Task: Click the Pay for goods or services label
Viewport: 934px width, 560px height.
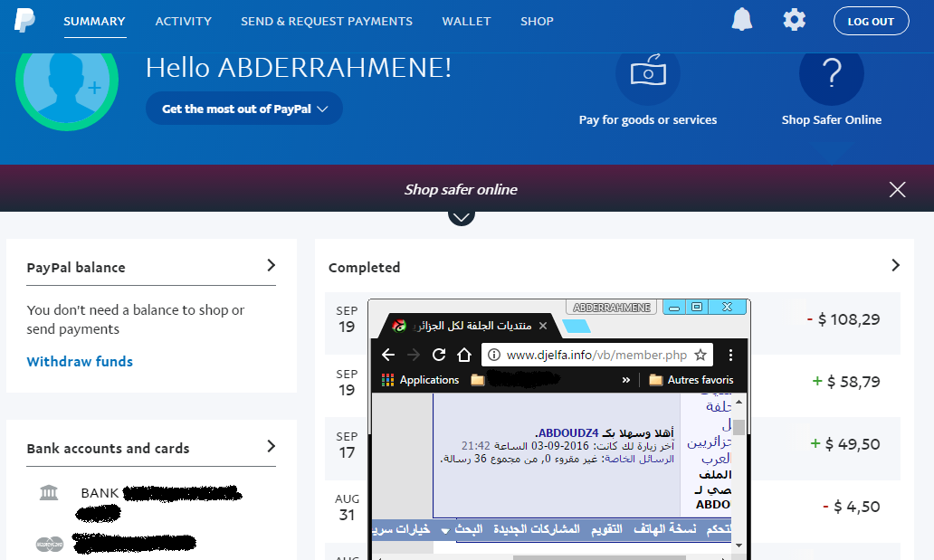Action: click(x=648, y=119)
